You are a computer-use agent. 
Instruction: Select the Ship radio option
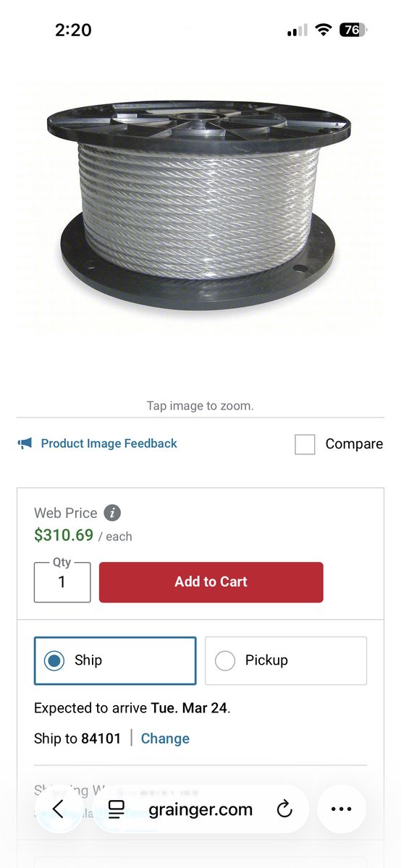point(115,660)
